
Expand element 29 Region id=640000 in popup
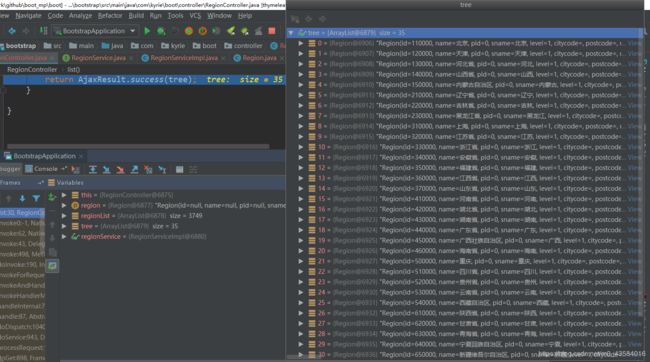click(x=301, y=344)
